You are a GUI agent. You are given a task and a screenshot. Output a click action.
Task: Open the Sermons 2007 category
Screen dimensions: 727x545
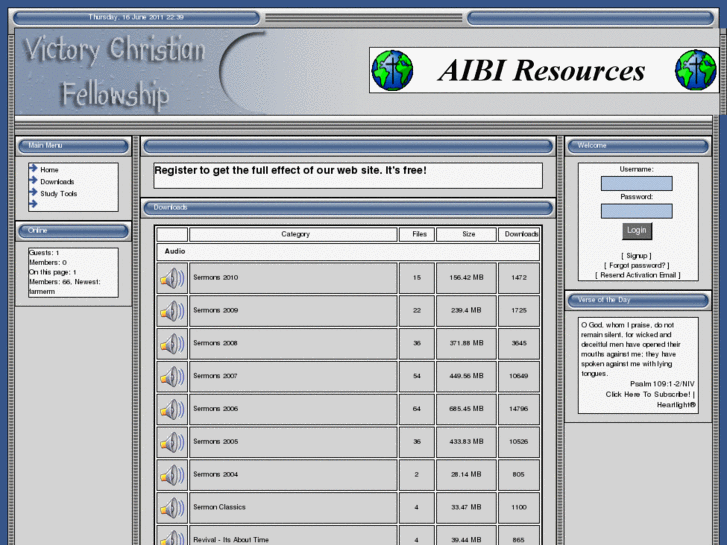[x=215, y=376]
